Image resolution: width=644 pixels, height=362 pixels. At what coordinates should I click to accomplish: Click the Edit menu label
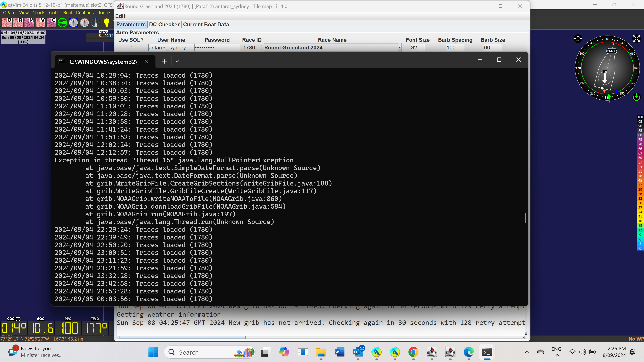120,16
